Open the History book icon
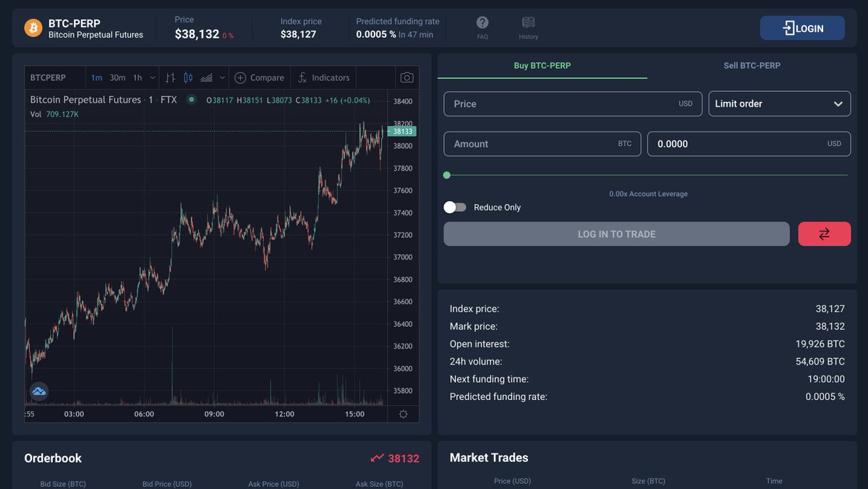The image size is (868, 489). 529,23
